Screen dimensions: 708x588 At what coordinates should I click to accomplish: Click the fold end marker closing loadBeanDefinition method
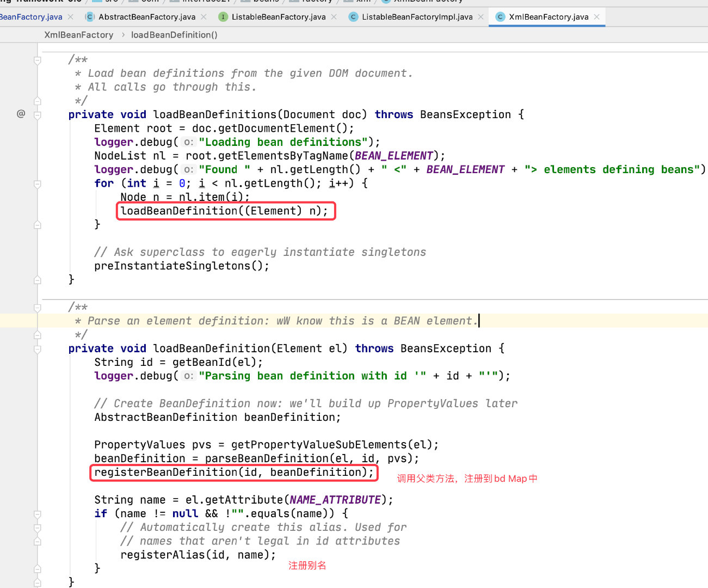pos(38,582)
